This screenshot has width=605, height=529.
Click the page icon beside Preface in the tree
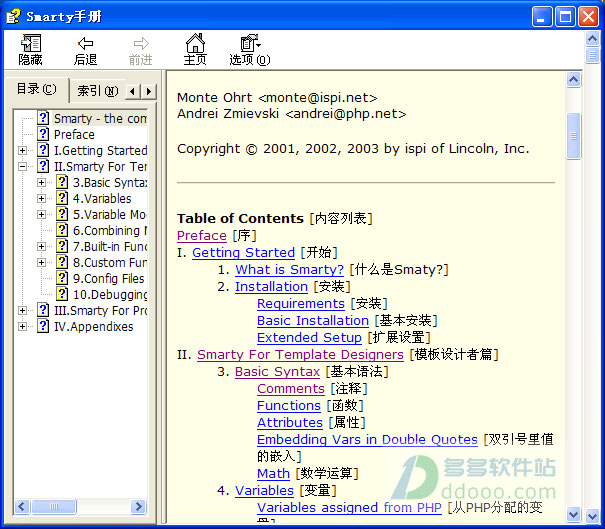tap(43, 134)
